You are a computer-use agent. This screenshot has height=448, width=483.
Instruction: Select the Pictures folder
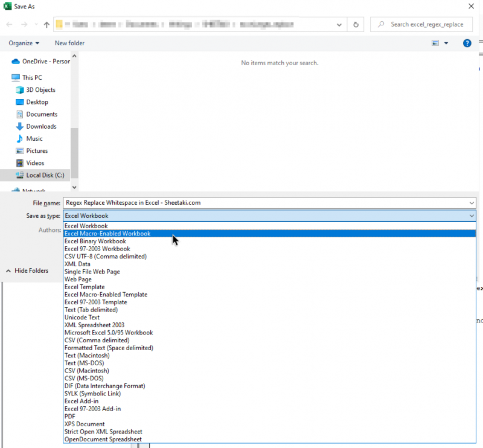pyautogui.click(x=38, y=150)
